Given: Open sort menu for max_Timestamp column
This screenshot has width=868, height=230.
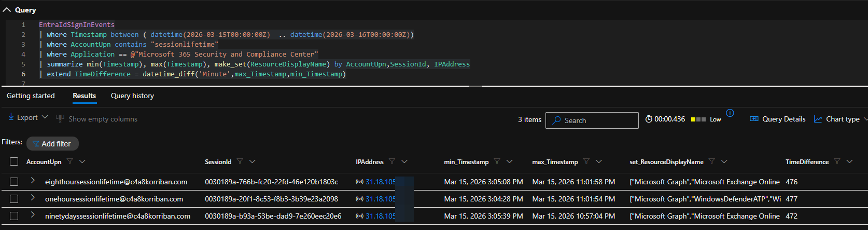Looking at the screenshot, I should pos(599,161).
